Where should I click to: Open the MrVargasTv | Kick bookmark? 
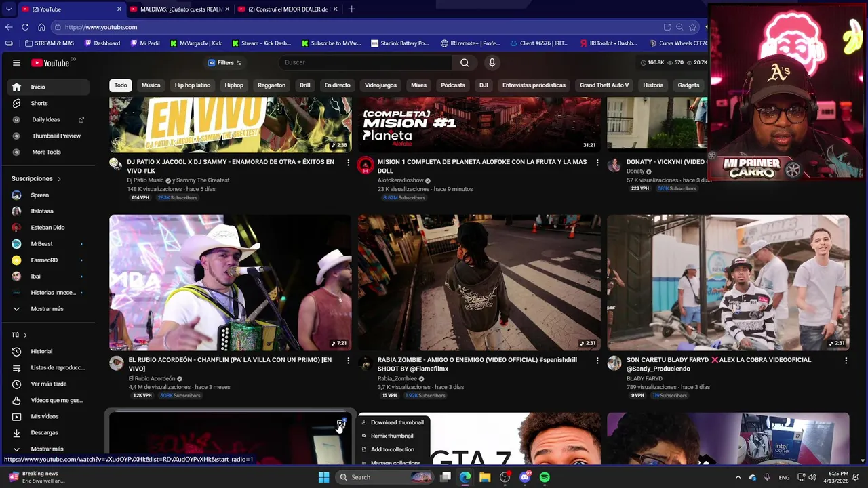[x=195, y=43]
